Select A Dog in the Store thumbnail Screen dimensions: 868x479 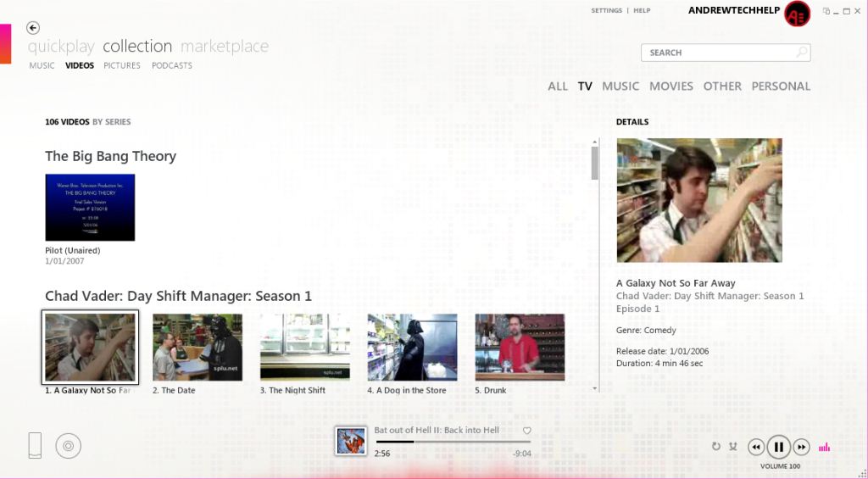tap(413, 348)
